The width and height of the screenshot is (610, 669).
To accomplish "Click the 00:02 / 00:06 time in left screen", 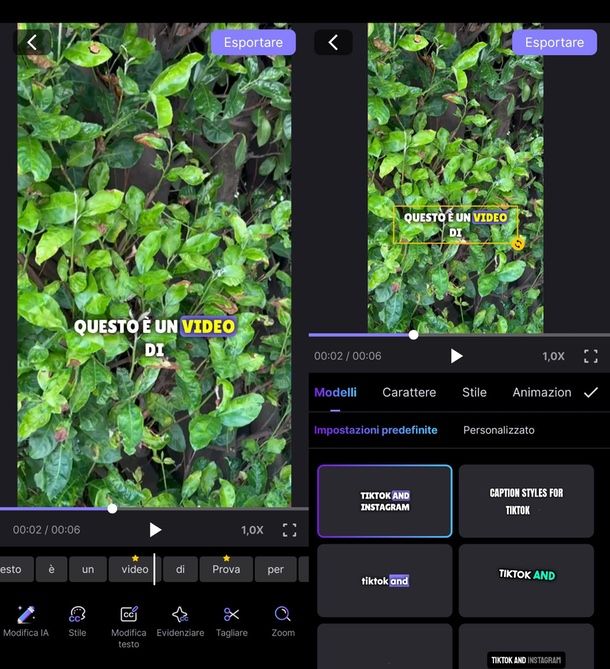I will coord(46,530).
